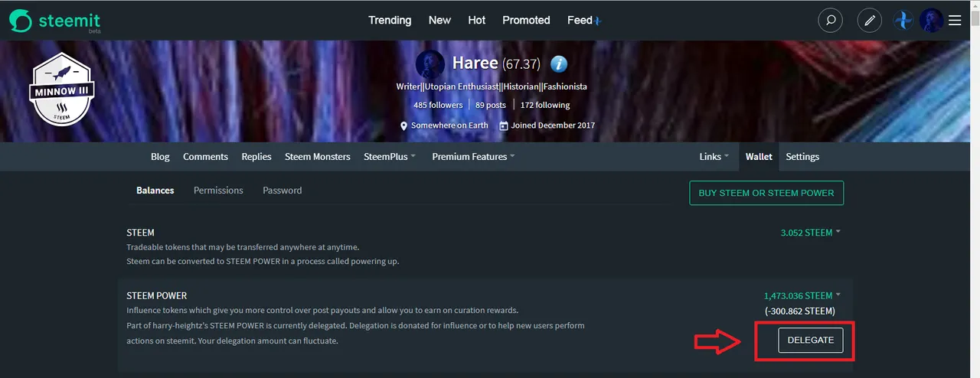
Task: Open the Settings tab
Action: (802, 157)
